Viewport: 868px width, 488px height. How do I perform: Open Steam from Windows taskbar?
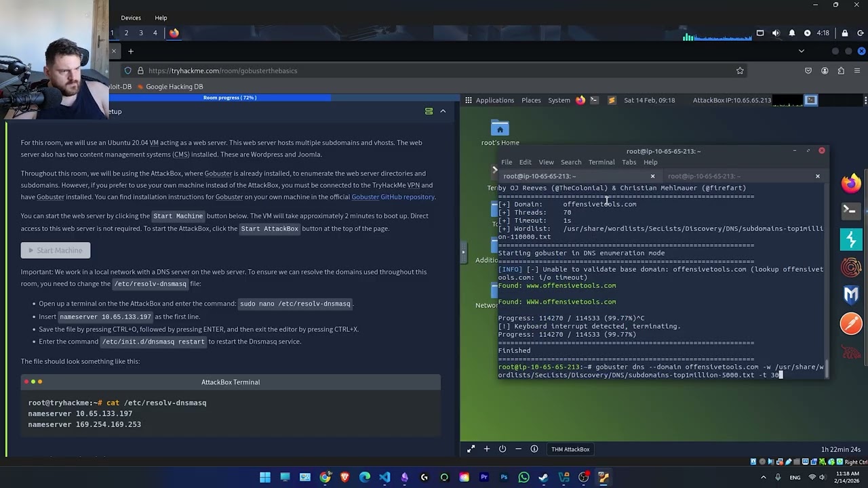click(543, 477)
